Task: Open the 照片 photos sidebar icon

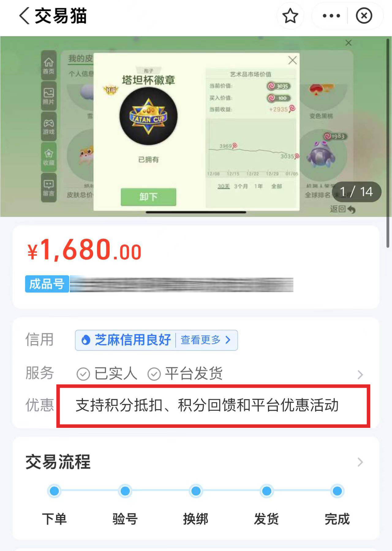Action: (49, 96)
